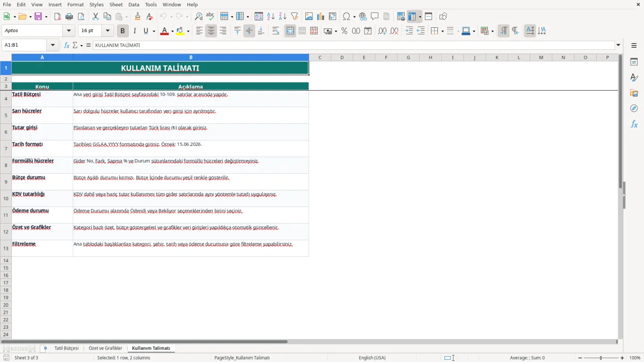This screenshot has width=644, height=362.
Task: Click the Insert Chart icon
Action: click(x=320, y=17)
